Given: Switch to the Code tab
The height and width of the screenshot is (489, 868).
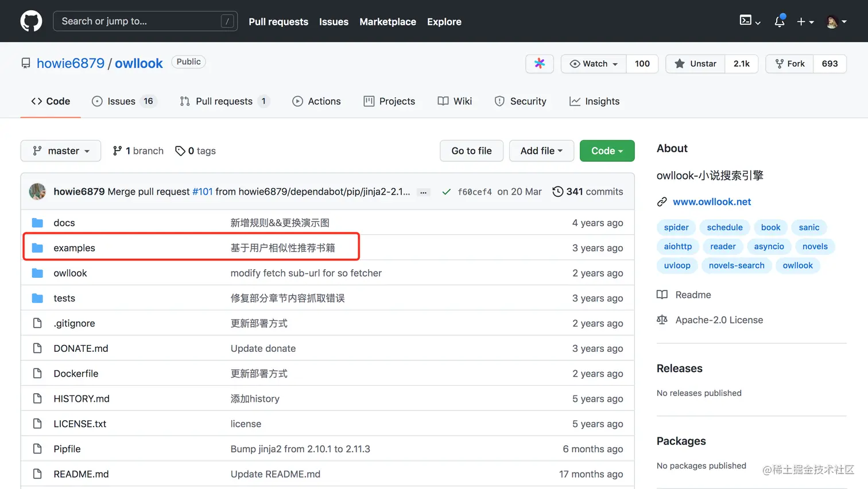Looking at the screenshot, I should pos(51,101).
